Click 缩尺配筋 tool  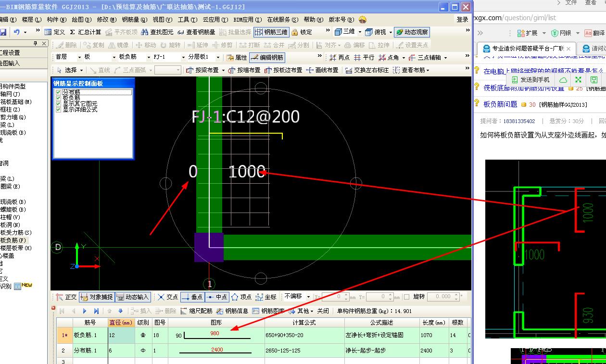tap(196, 311)
